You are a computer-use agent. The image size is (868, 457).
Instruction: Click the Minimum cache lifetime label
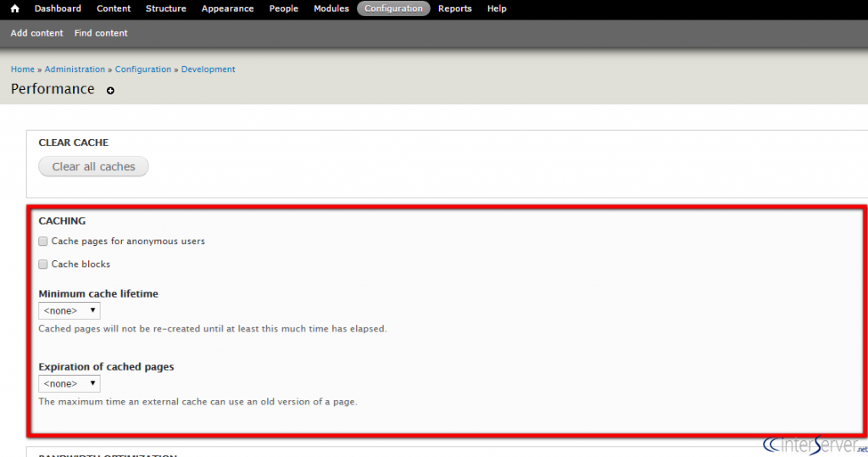98,293
